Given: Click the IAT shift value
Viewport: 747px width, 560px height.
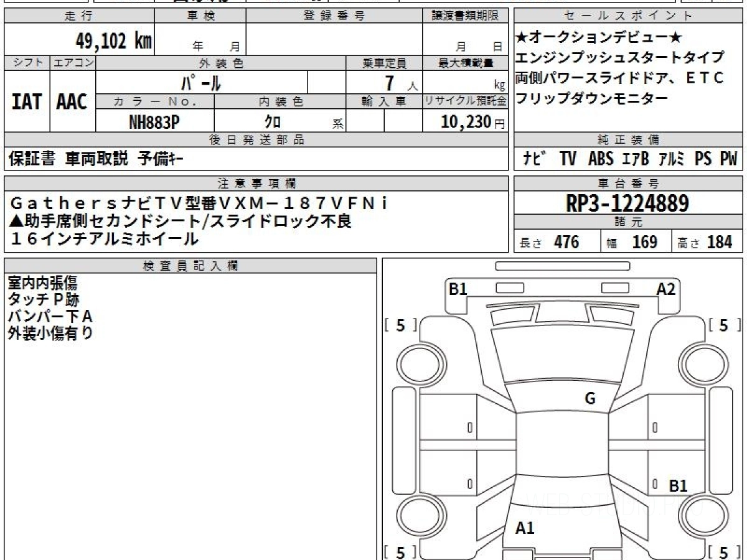Looking at the screenshot, I should [x=27, y=101].
